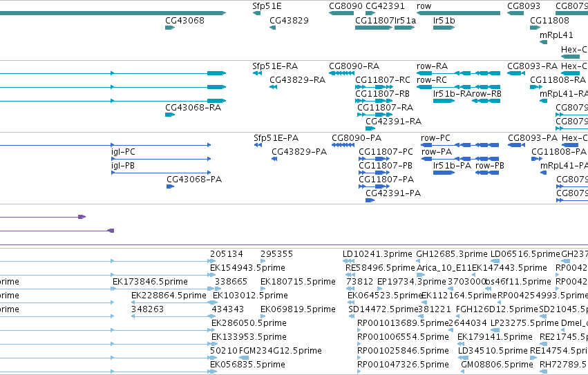Click the CG43068-RA transcript label
Image resolution: width=588 pixels, height=375 pixels.
tap(193, 108)
